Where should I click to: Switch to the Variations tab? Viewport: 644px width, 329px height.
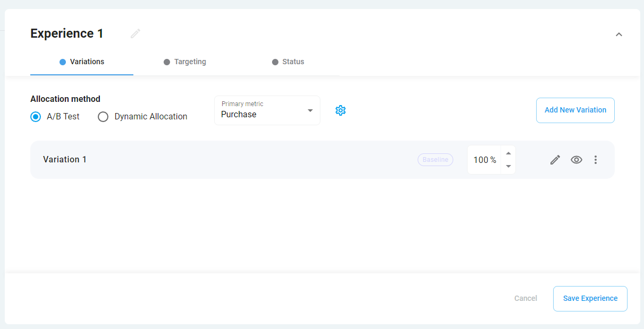tap(82, 62)
